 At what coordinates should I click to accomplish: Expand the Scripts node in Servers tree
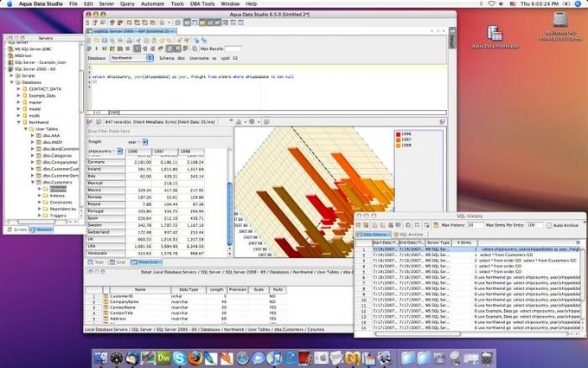[11, 75]
